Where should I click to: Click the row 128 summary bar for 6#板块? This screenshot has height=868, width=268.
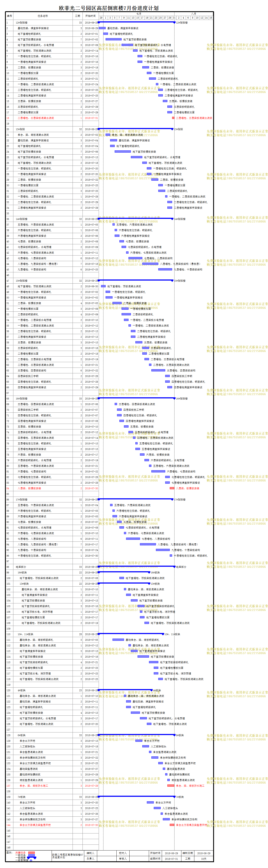point(136,735)
